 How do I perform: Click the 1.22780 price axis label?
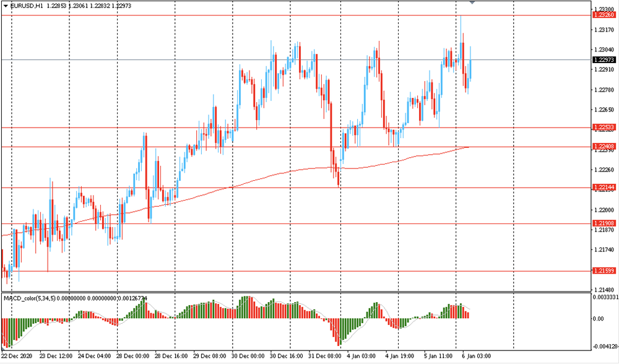(x=604, y=90)
